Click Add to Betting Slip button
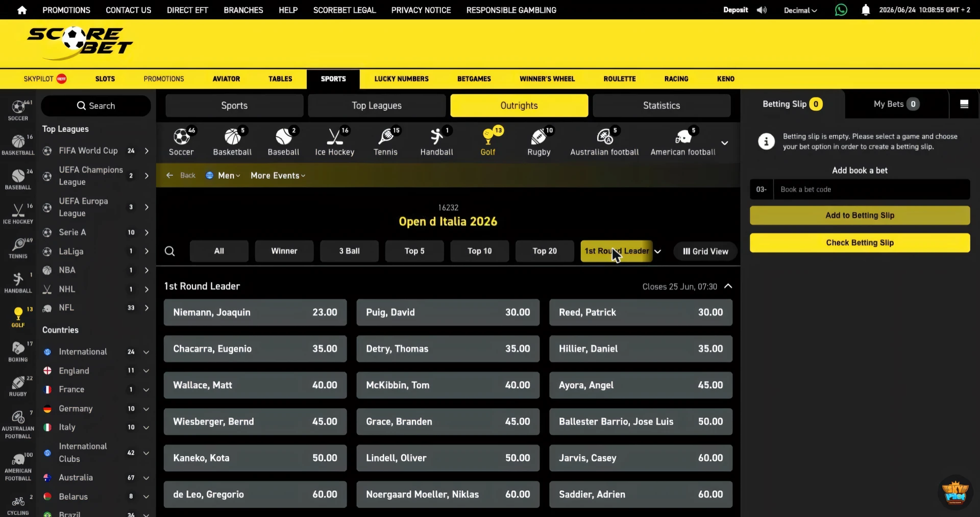 point(860,216)
